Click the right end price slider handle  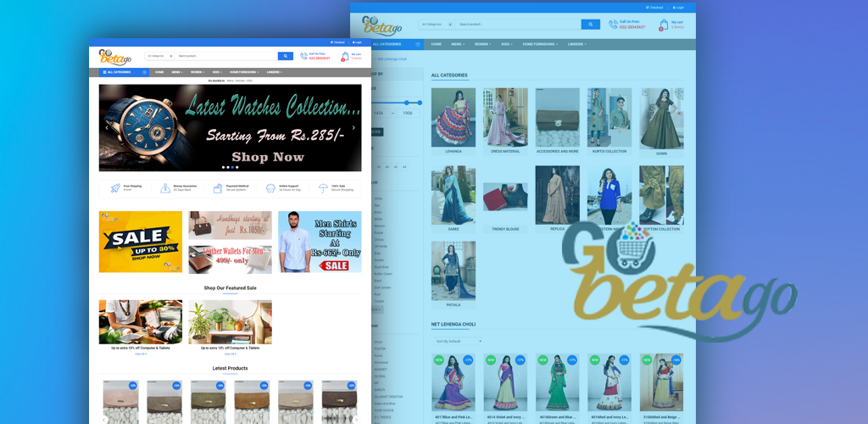420,103
